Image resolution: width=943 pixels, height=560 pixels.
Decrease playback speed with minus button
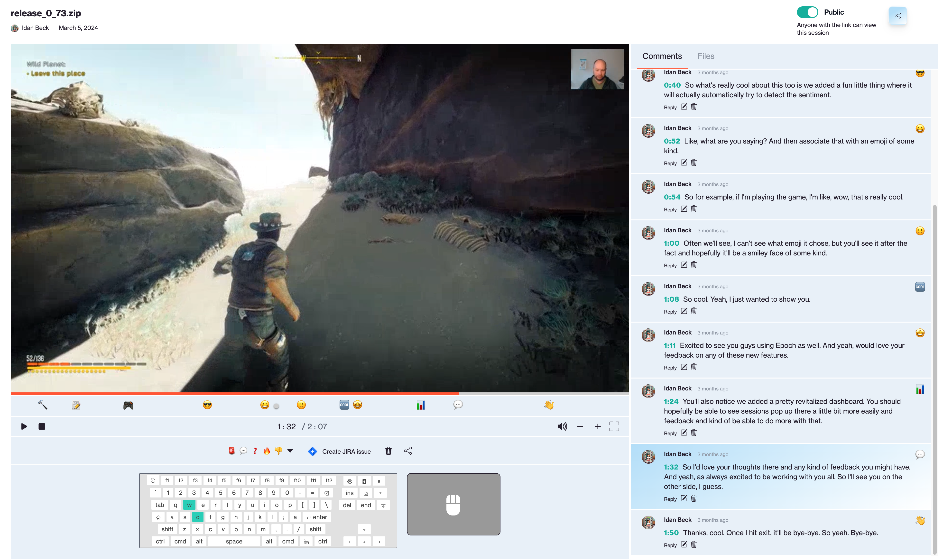pos(580,426)
